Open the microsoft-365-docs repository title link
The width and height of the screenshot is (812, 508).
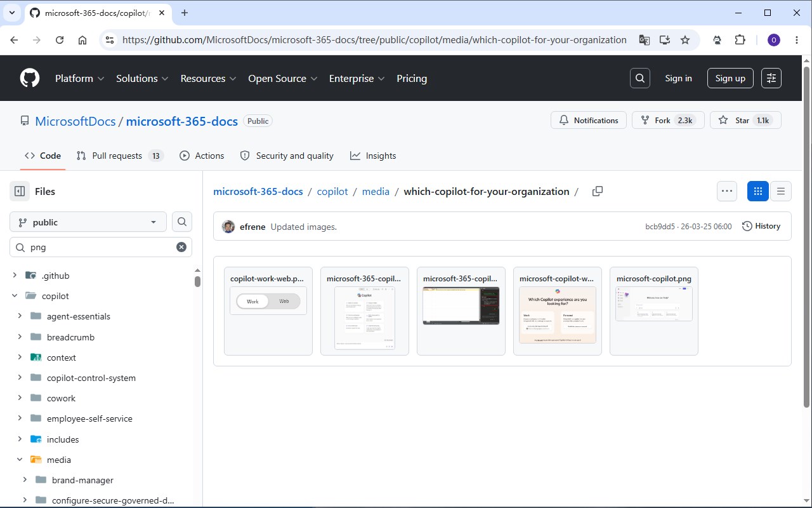182,121
